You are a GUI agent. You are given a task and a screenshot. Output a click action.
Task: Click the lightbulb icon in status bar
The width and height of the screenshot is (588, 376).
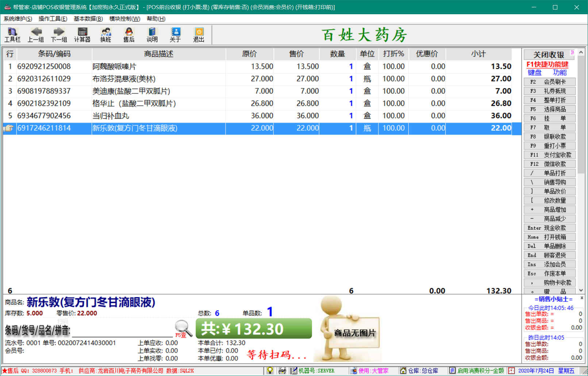point(270,371)
